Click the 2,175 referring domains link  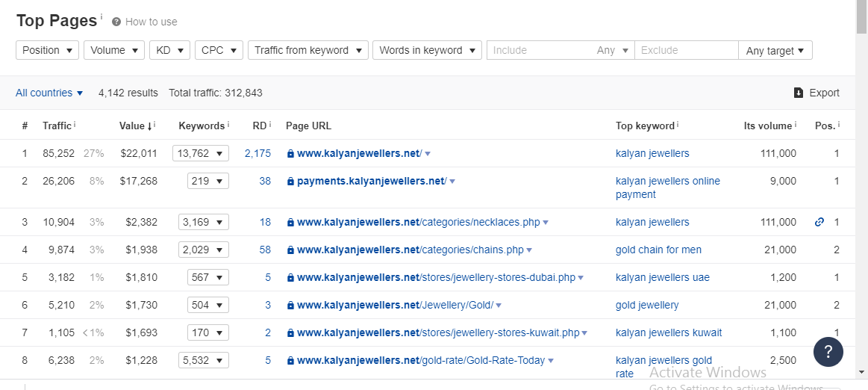point(257,153)
